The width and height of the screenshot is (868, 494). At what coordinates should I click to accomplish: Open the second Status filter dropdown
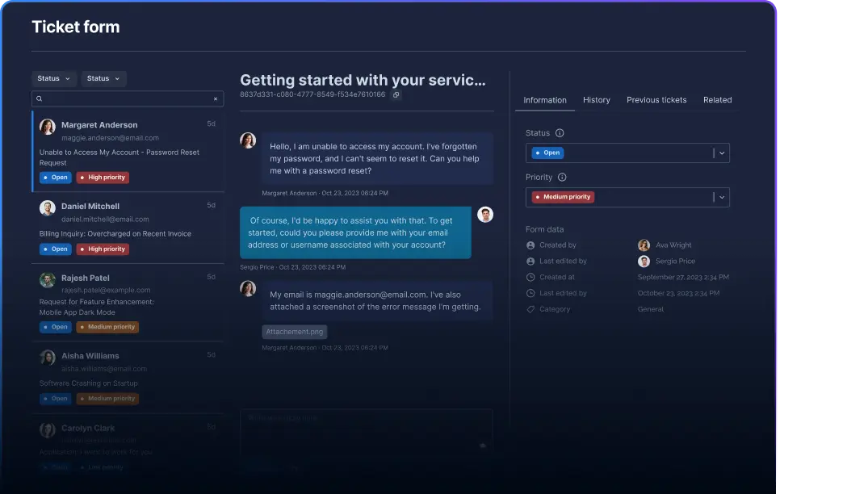point(103,78)
